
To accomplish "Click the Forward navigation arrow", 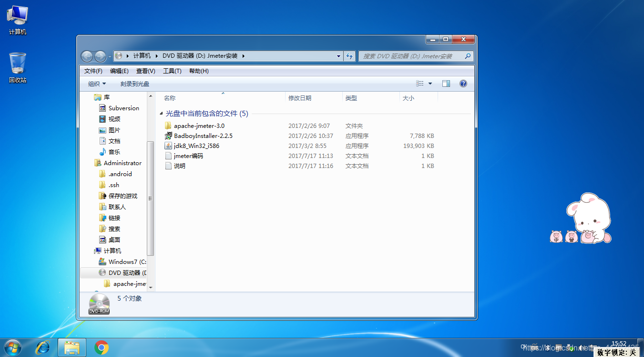I will tap(100, 56).
